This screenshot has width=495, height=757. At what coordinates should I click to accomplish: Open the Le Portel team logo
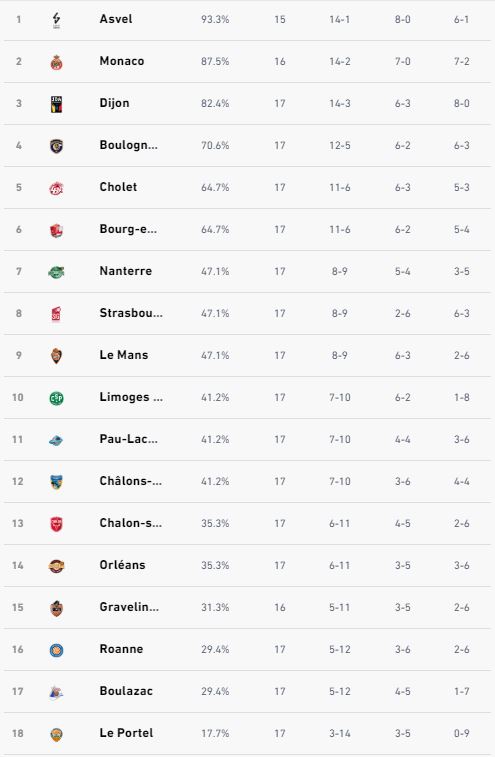tap(57, 734)
